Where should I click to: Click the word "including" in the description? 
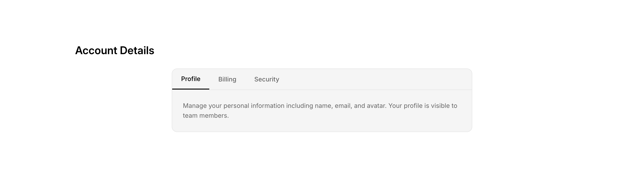coord(299,106)
